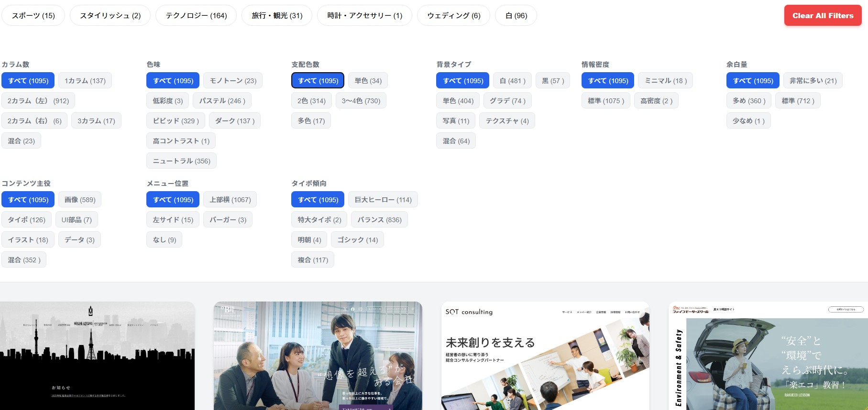Select the 巨大ヒーロー (114) typography filter
Viewport: 868px width, 410px height.
(x=383, y=200)
